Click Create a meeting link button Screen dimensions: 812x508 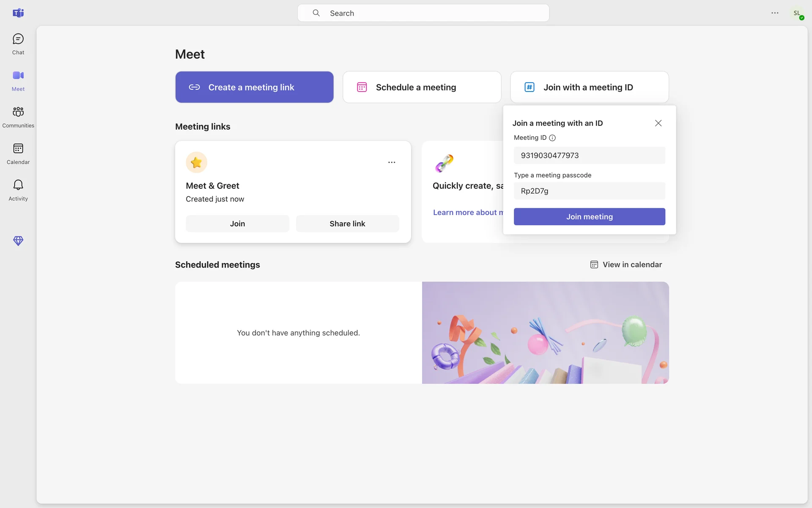[x=254, y=87]
